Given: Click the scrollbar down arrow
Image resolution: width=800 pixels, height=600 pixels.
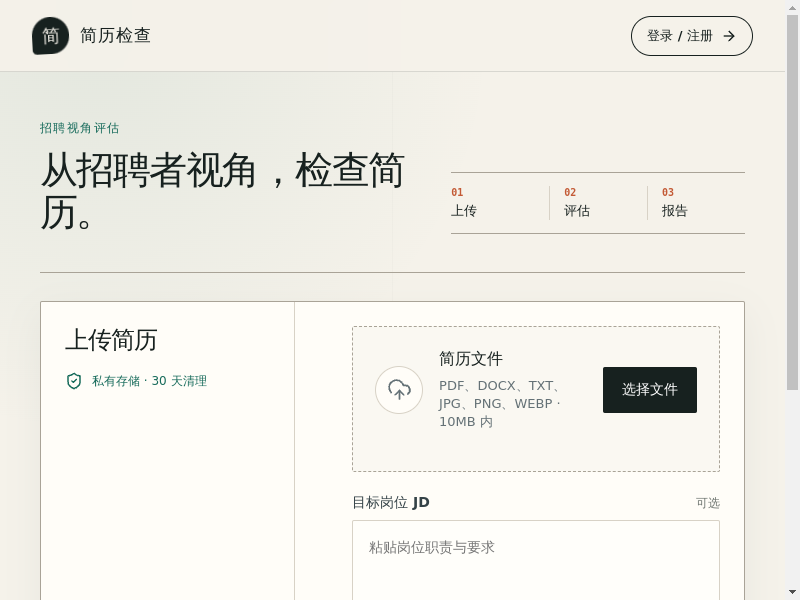Looking at the screenshot, I should tap(792, 593).
